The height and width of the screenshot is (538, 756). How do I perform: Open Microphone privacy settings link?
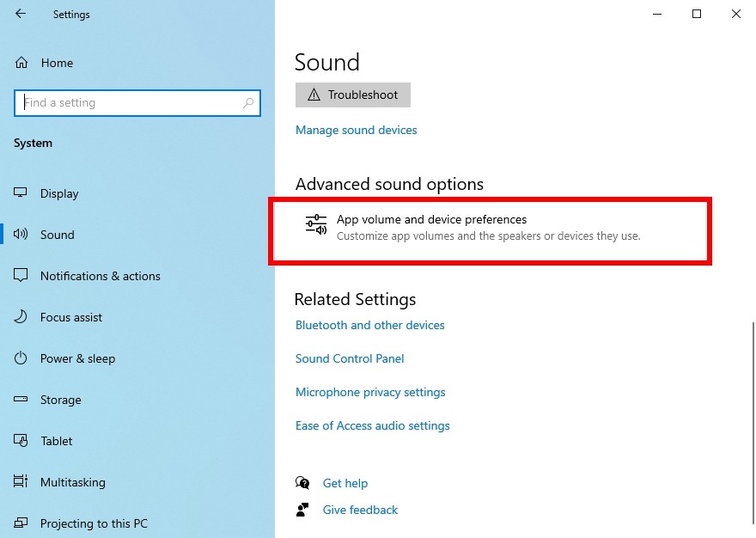pyautogui.click(x=370, y=392)
